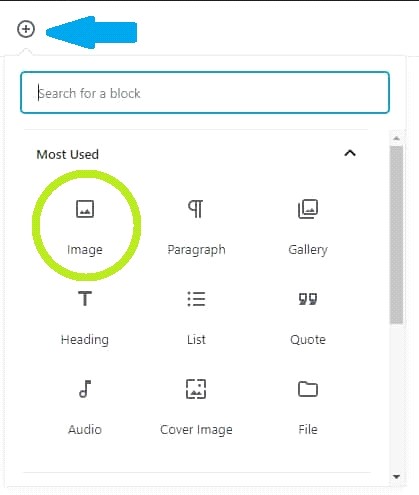The height and width of the screenshot is (495, 419).
Task: Click the scrollbar up arrow
Action: click(396, 138)
